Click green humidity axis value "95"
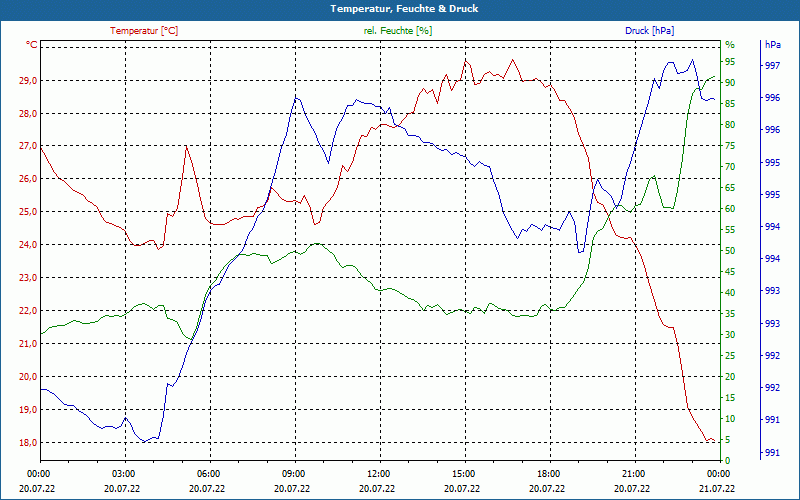Image resolution: width=800 pixels, height=500 pixels. coord(730,62)
